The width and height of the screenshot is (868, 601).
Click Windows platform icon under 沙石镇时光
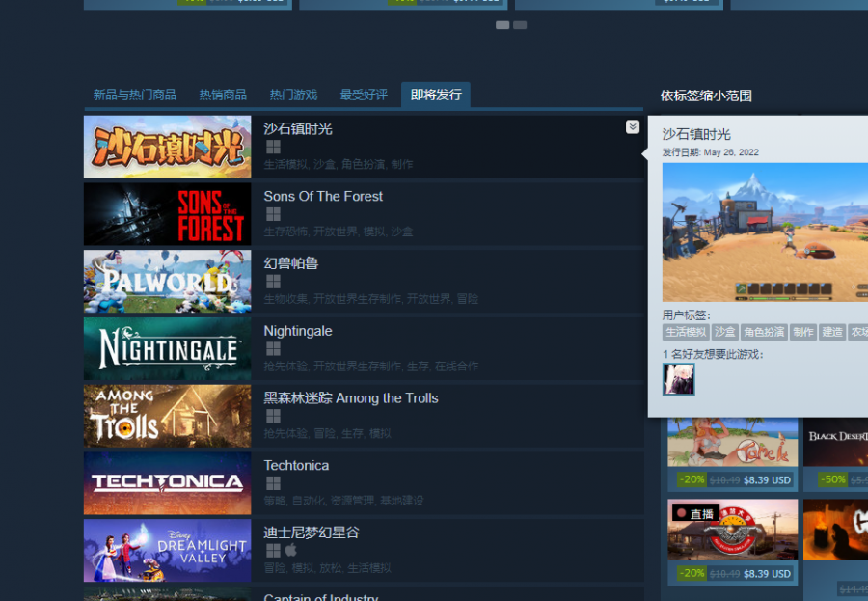click(273, 147)
